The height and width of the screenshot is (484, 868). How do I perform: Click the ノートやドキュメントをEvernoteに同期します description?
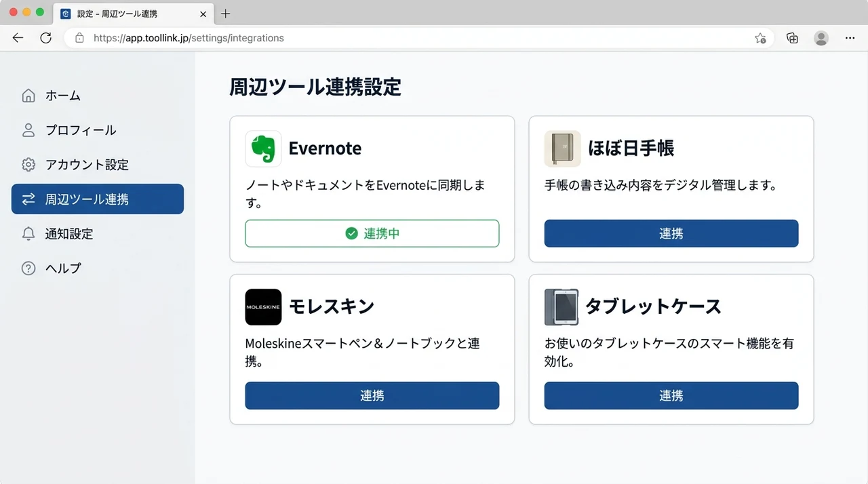(366, 194)
